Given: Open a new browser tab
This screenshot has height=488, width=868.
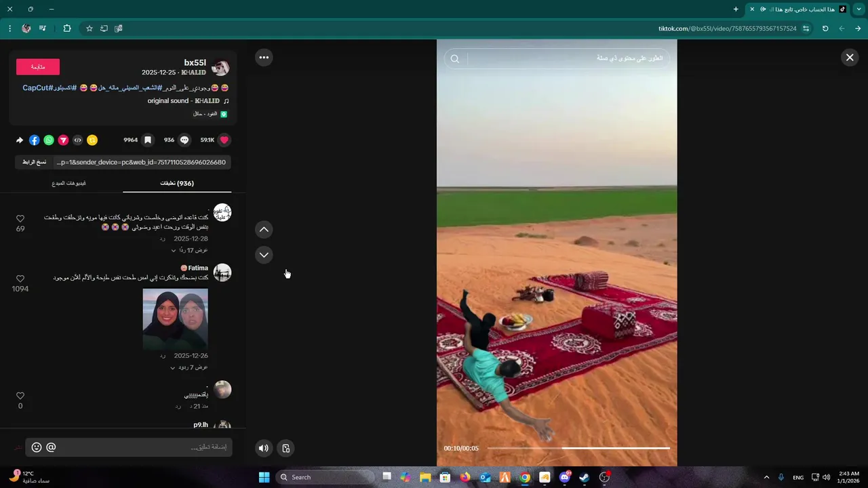Looking at the screenshot, I should tap(736, 9).
